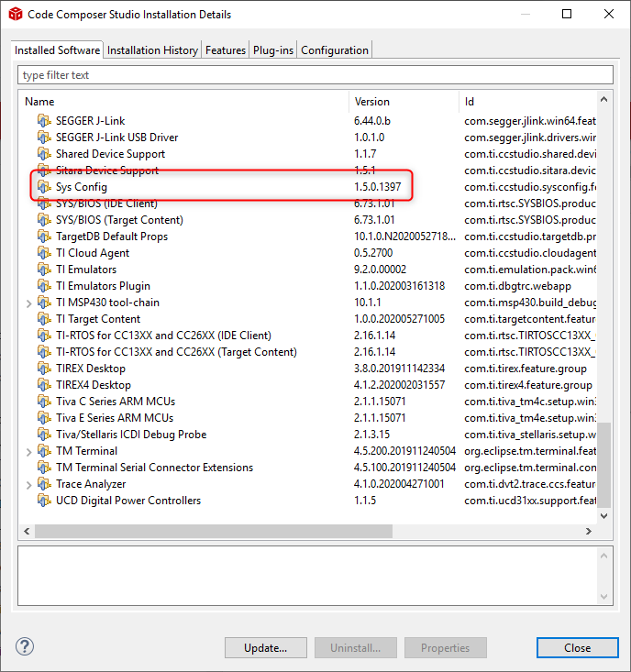631x672 pixels.
Task: Sort by the Name column header
Action: [x=184, y=102]
